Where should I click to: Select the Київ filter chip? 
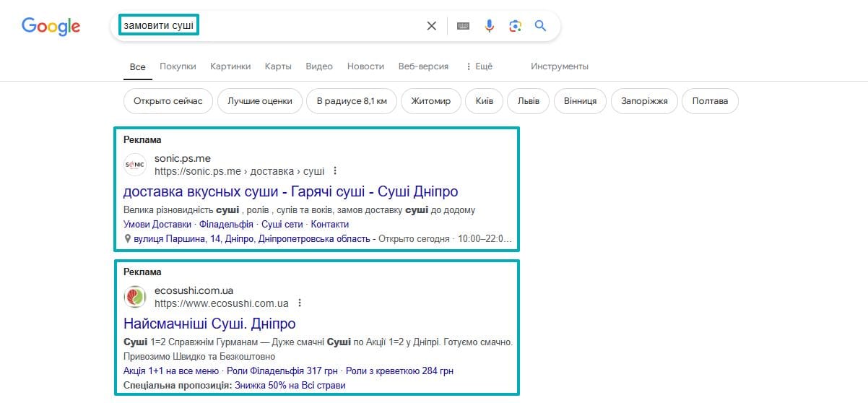485,101
